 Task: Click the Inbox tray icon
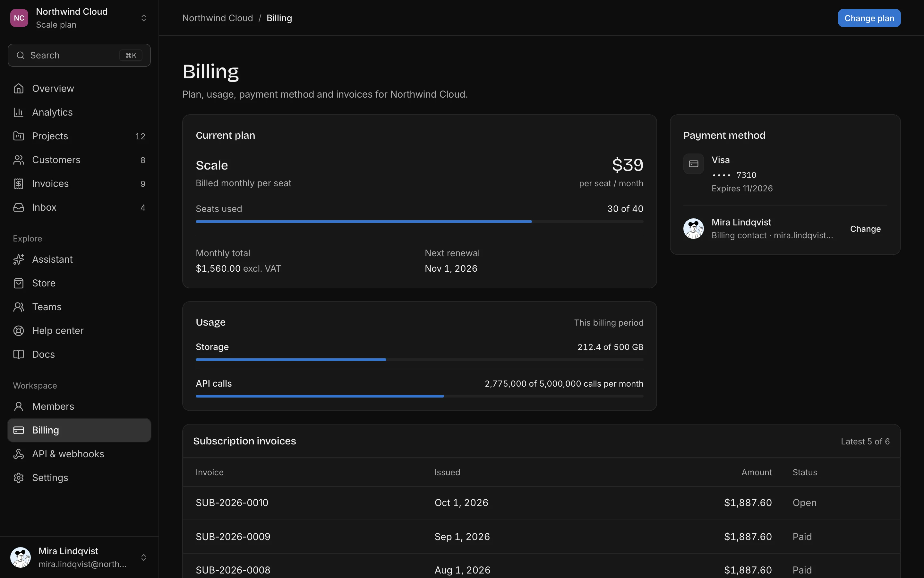(x=18, y=207)
